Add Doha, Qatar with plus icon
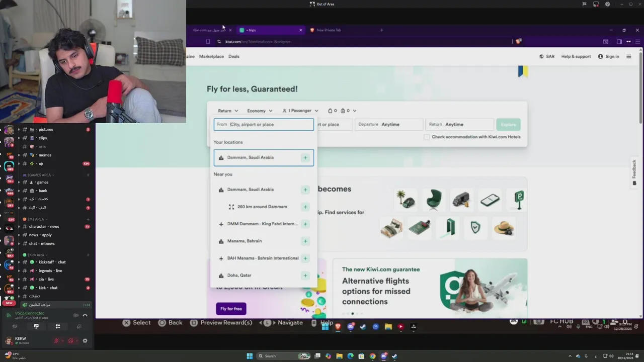The image size is (644, 362). [305, 275]
